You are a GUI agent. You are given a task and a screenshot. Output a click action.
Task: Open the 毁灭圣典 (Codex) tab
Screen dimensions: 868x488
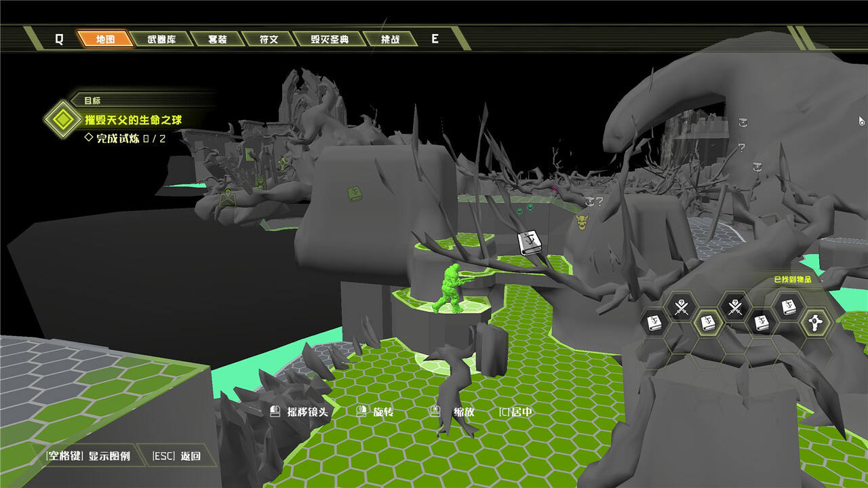(330, 39)
